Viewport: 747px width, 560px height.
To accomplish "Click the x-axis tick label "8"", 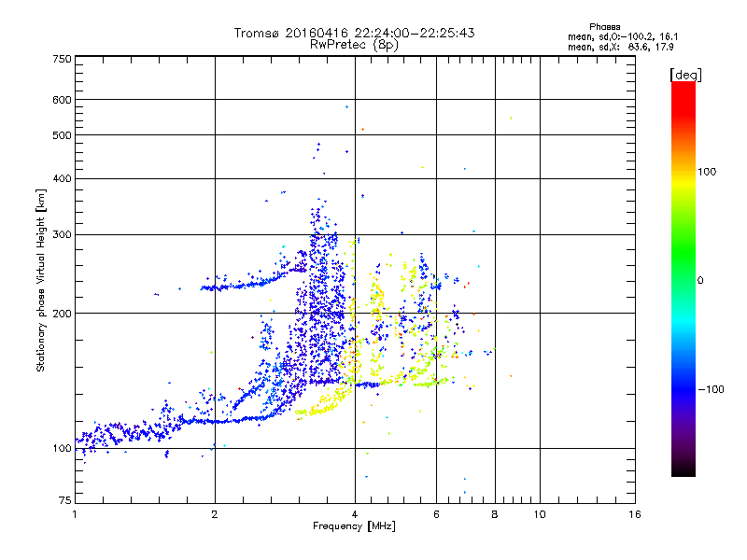I will [495, 514].
